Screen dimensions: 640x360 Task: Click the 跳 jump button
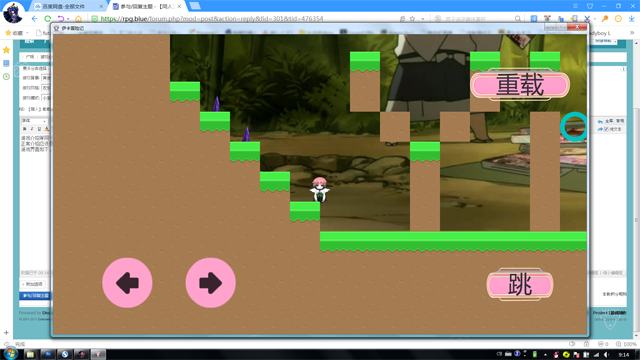[520, 284]
